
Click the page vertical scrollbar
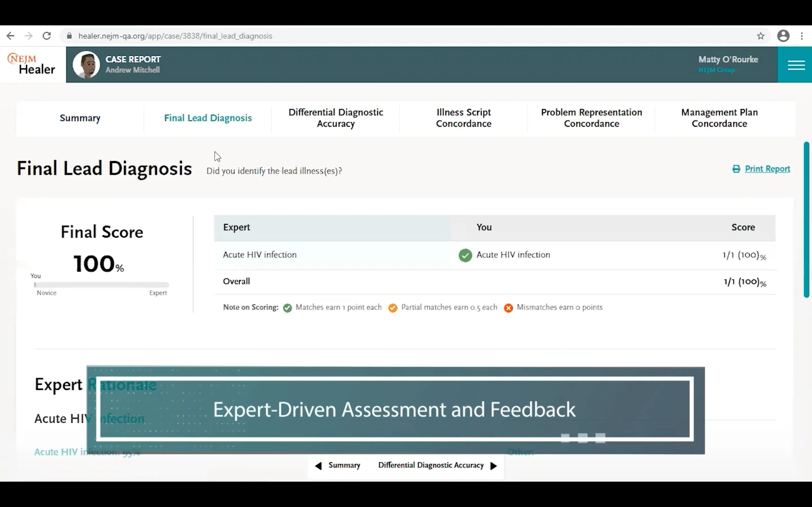806,220
